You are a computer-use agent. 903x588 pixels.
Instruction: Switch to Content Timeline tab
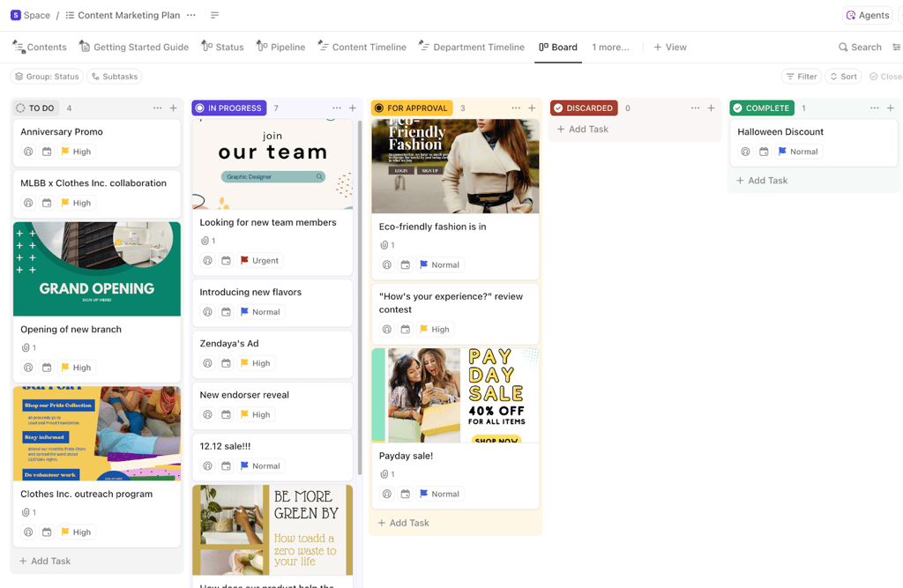[x=362, y=48]
